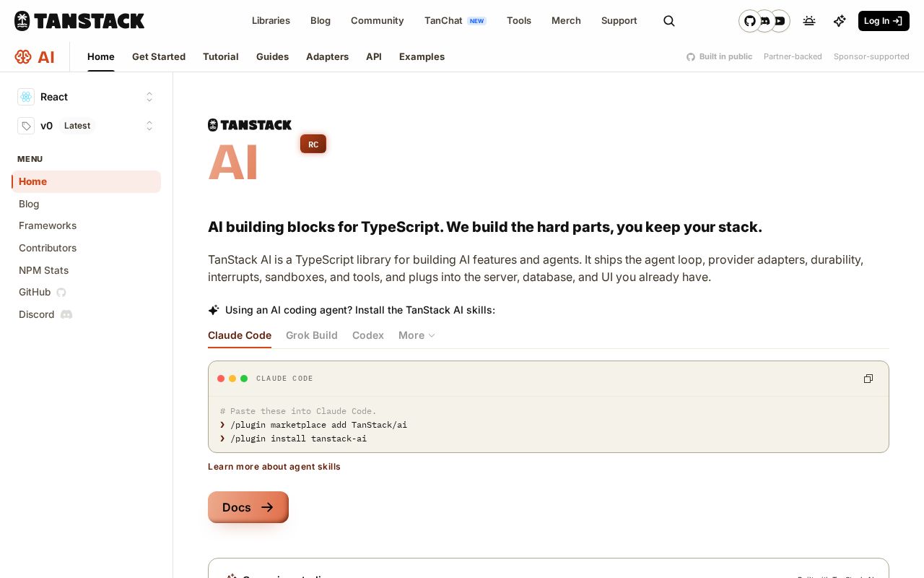Image resolution: width=924 pixels, height=578 pixels.
Task: Open NPM Stats in sidebar
Action: tap(86, 270)
